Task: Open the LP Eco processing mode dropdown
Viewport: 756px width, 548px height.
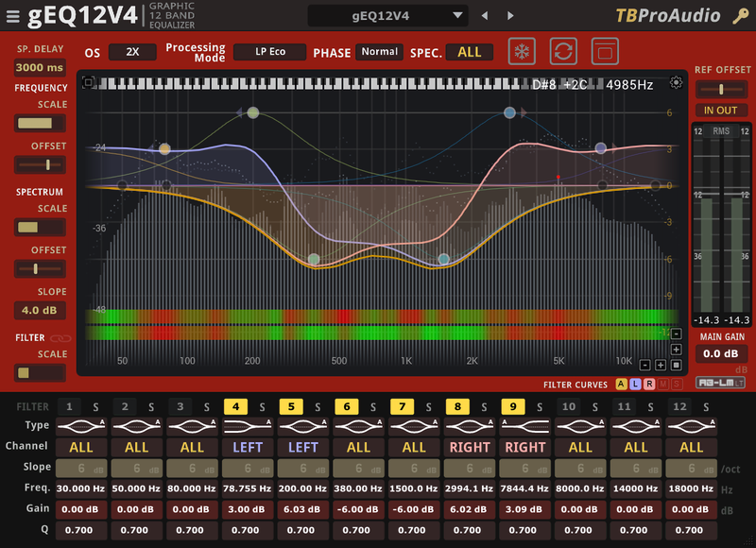Action: [270, 52]
